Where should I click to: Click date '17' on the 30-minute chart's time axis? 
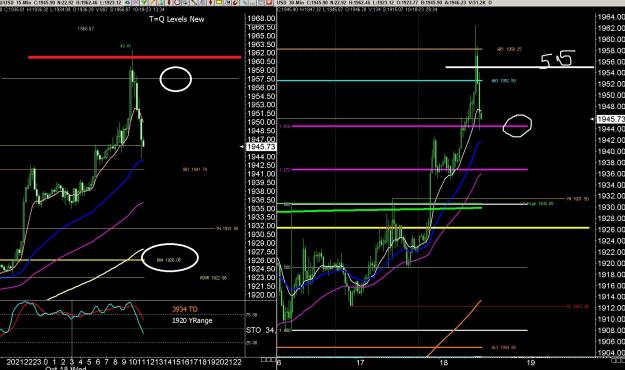(360, 363)
